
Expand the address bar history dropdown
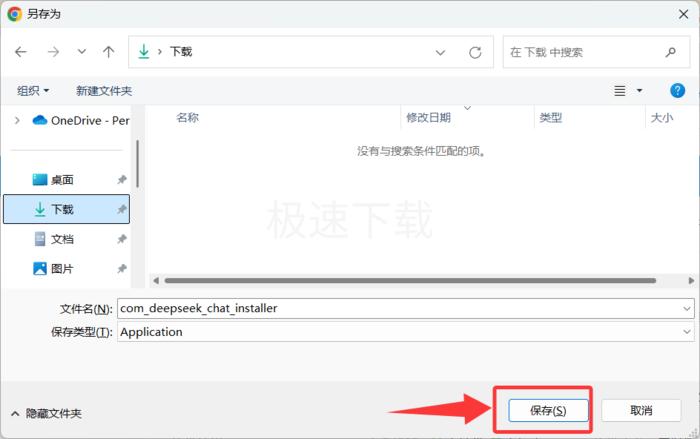[440, 53]
